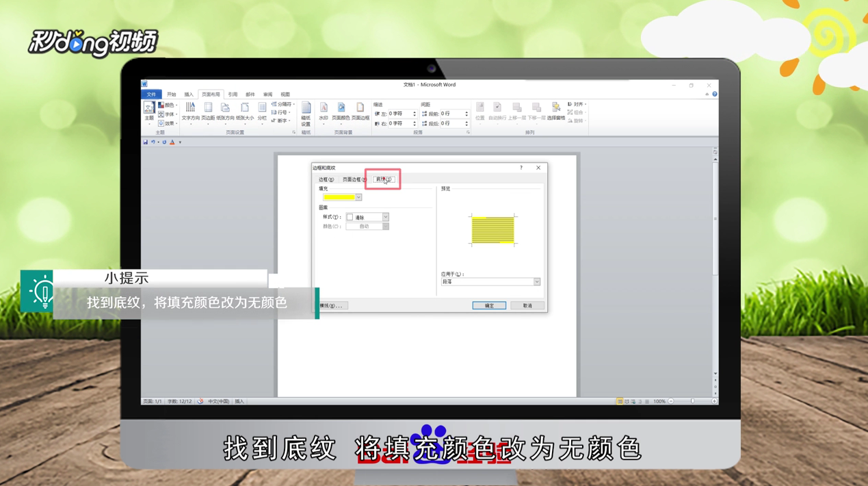This screenshot has height=486, width=868.
Task: Click the Undo icon in quick access toolbar
Action: coord(153,142)
